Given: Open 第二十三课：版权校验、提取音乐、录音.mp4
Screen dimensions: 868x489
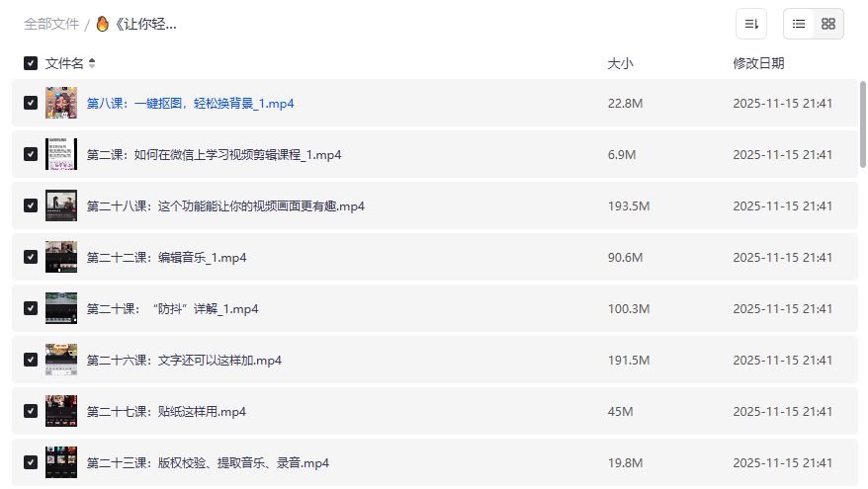Looking at the screenshot, I should coord(209,463).
